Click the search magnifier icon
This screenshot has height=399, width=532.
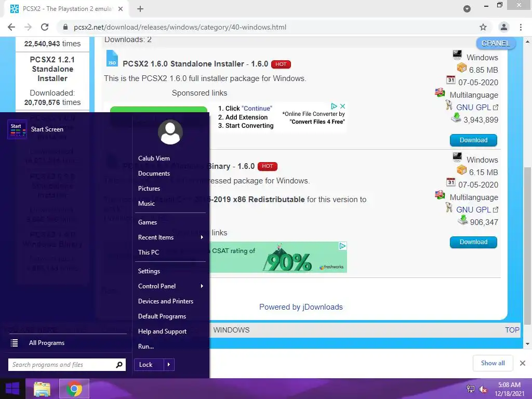[119, 365]
